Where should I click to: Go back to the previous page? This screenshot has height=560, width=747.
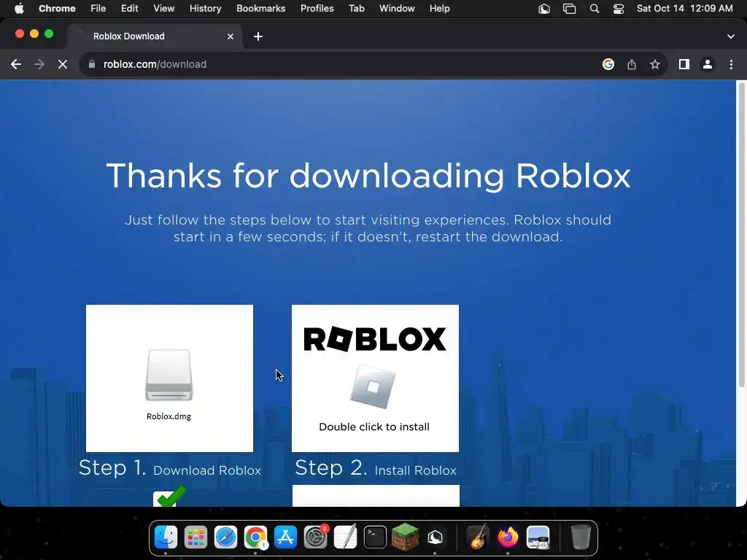point(16,64)
